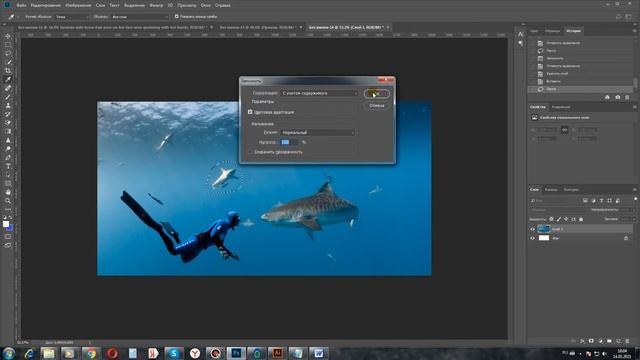The height and width of the screenshot is (360, 640).
Task: Select the Healing Brush tool
Action: point(8,88)
